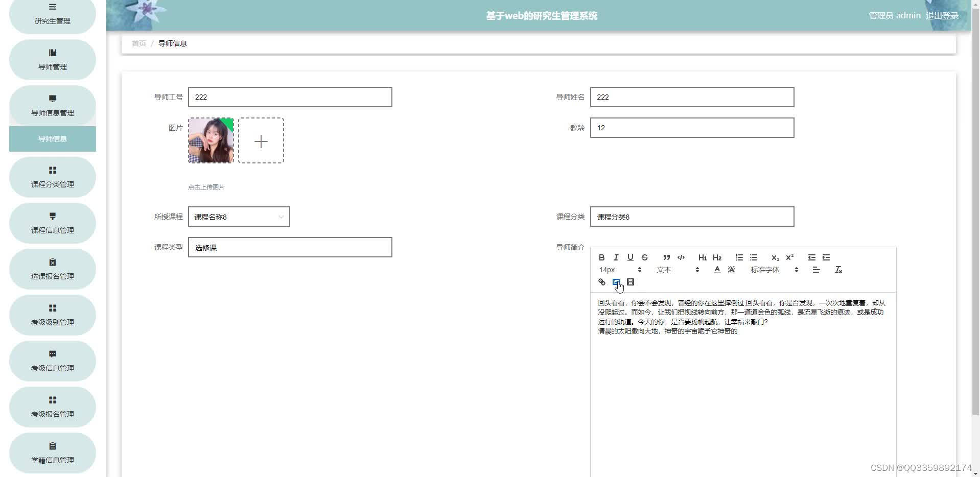The height and width of the screenshot is (477, 980).
Task: Open the text background color picker
Action: (x=731, y=270)
